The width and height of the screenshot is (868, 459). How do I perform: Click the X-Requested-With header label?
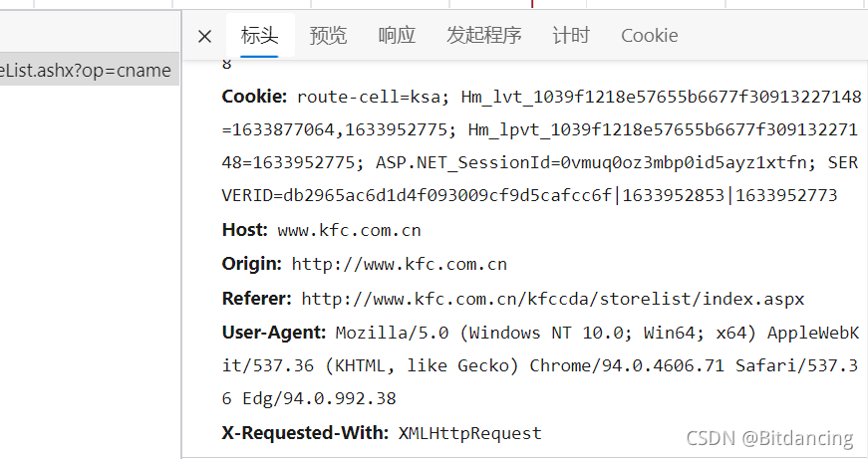pyautogui.click(x=305, y=433)
